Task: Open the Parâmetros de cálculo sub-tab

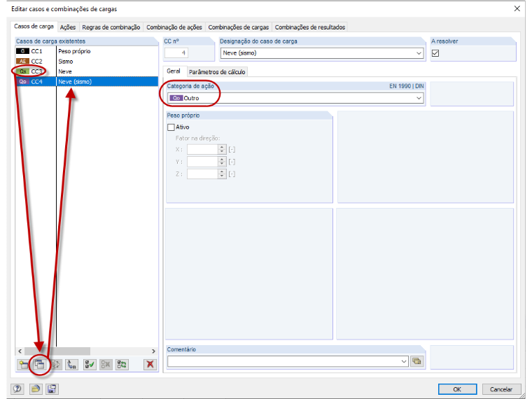Action: pyautogui.click(x=217, y=72)
